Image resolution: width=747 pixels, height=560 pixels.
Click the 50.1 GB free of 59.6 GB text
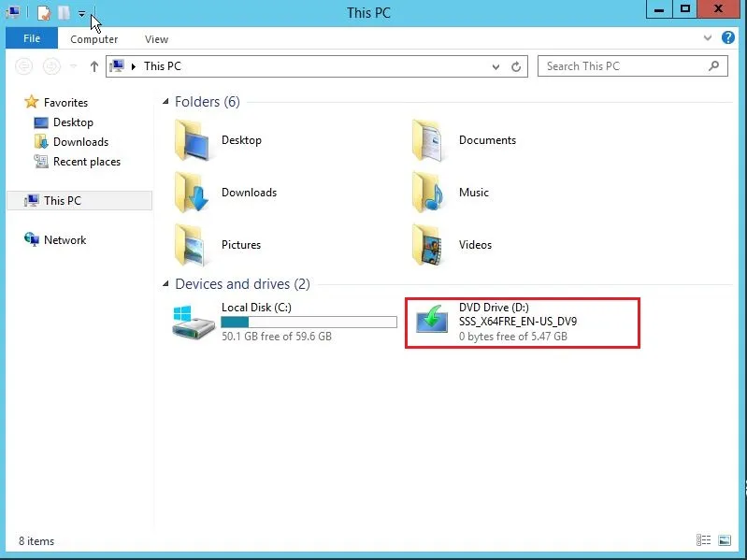point(277,337)
